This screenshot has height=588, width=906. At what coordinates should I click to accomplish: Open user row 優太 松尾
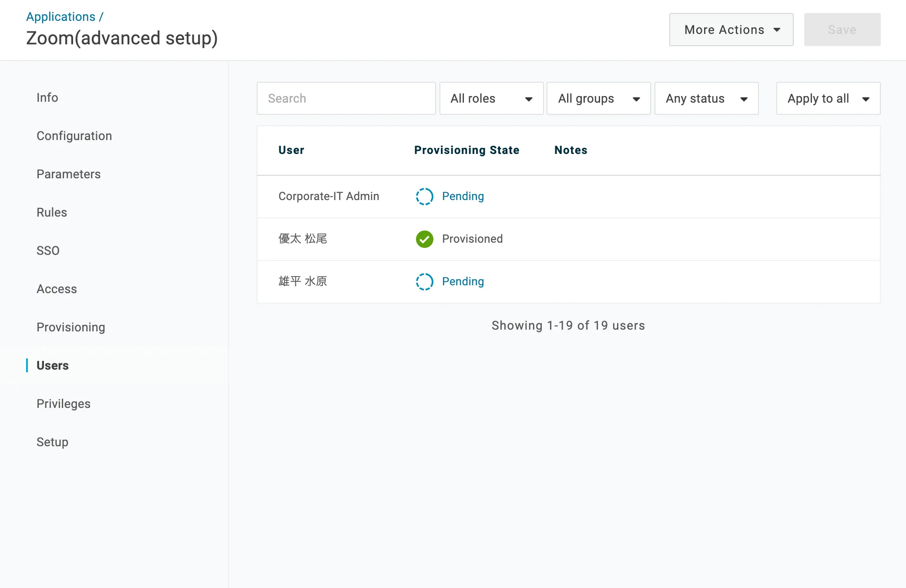[303, 239]
